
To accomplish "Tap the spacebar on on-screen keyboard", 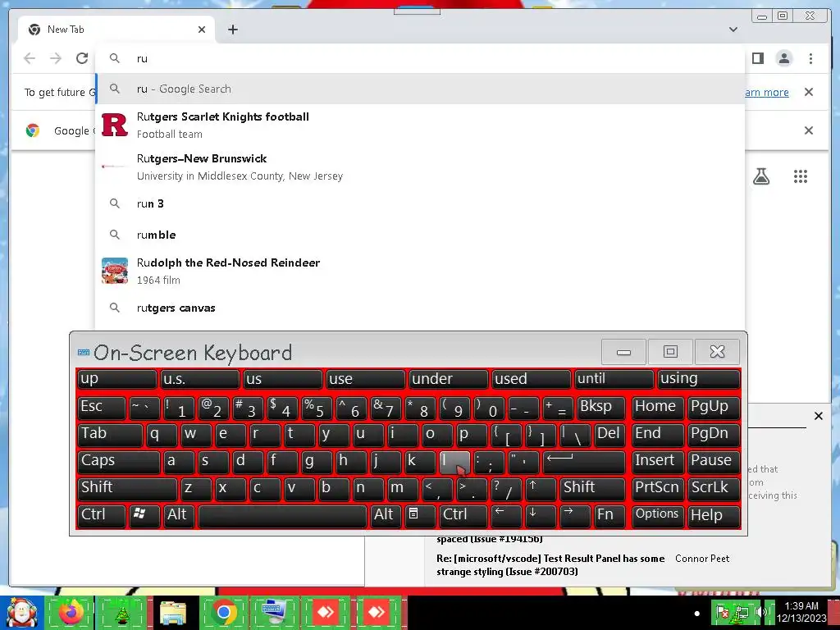I will [283, 515].
